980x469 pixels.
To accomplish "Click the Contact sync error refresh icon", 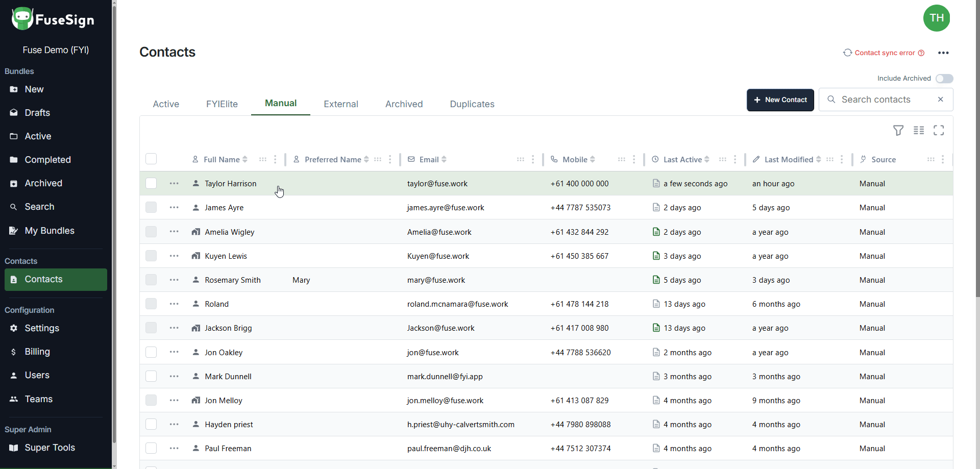I will 847,53.
